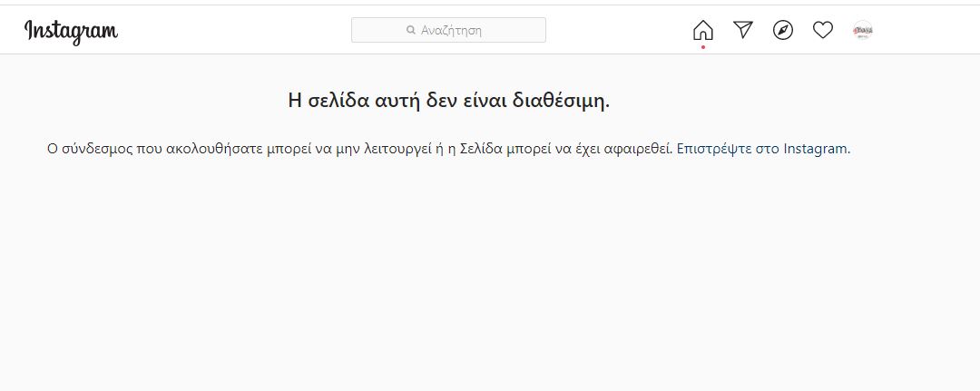Click the red notification dot under Home

click(x=702, y=46)
